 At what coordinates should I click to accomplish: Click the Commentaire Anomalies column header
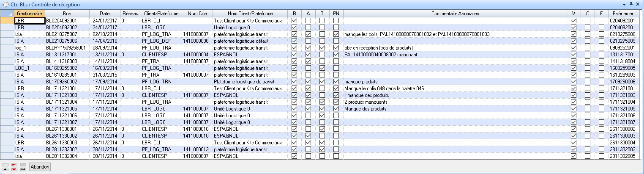point(455,14)
